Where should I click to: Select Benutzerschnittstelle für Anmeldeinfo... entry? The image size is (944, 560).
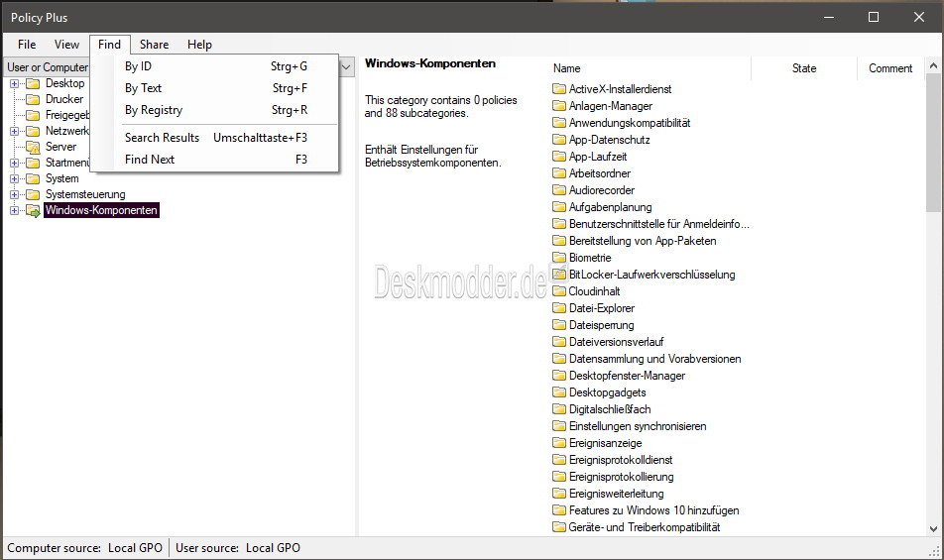pos(659,224)
